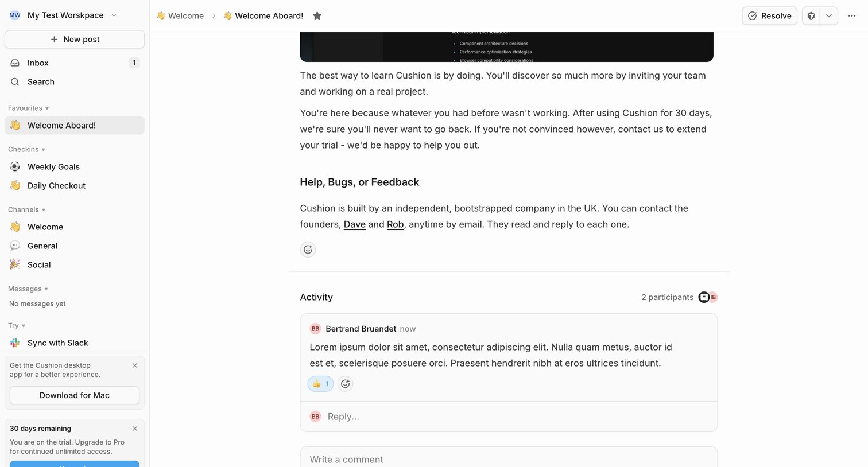Go to Welcome breadcrumb

tap(180, 16)
